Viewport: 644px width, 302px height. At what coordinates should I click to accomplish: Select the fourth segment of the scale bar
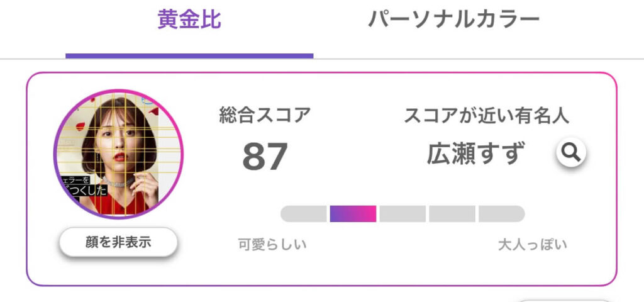(x=452, y=214)
